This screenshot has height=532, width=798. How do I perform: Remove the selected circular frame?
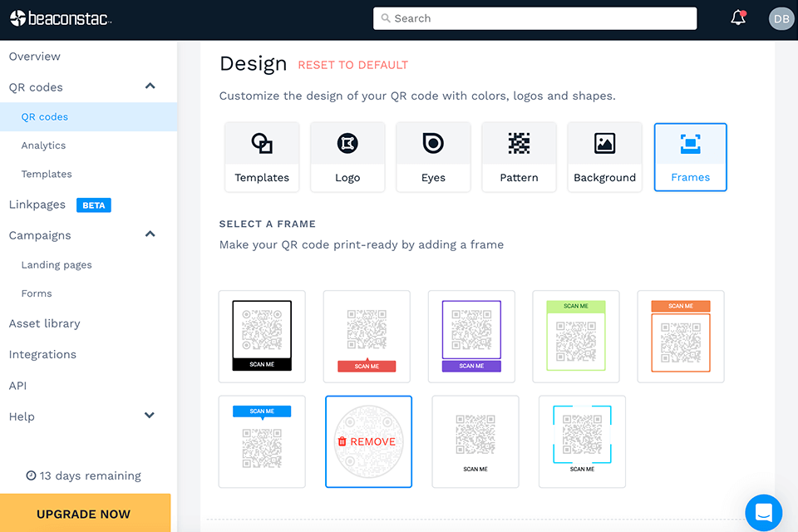(x=368, y=441)
